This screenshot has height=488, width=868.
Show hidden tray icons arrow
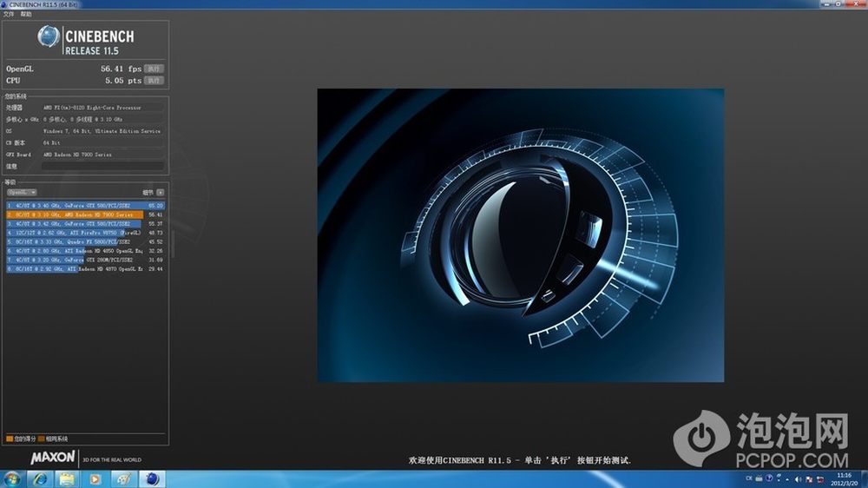click(x=787, y=479)
